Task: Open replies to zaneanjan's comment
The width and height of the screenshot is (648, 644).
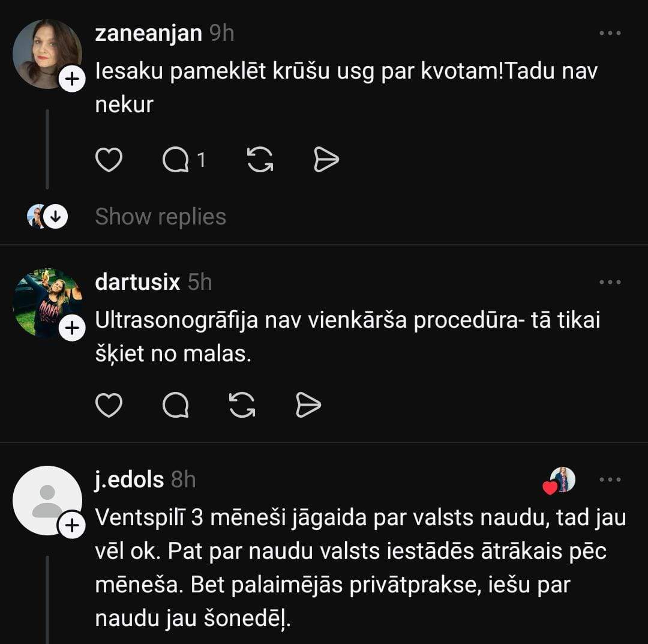Action: point(175,160)
